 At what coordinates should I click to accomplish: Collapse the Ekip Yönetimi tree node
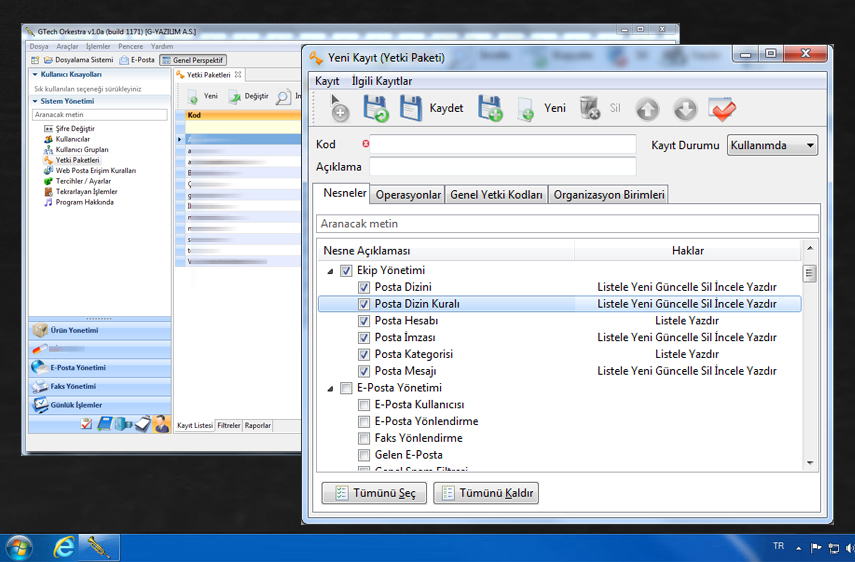[x=330, y=271]
